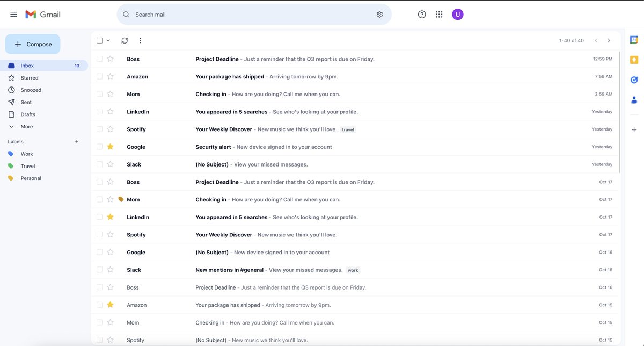
Task: Unstar the LinkedIn Oct 17 email
Action: pyautogui.click(x=111, y=217)
